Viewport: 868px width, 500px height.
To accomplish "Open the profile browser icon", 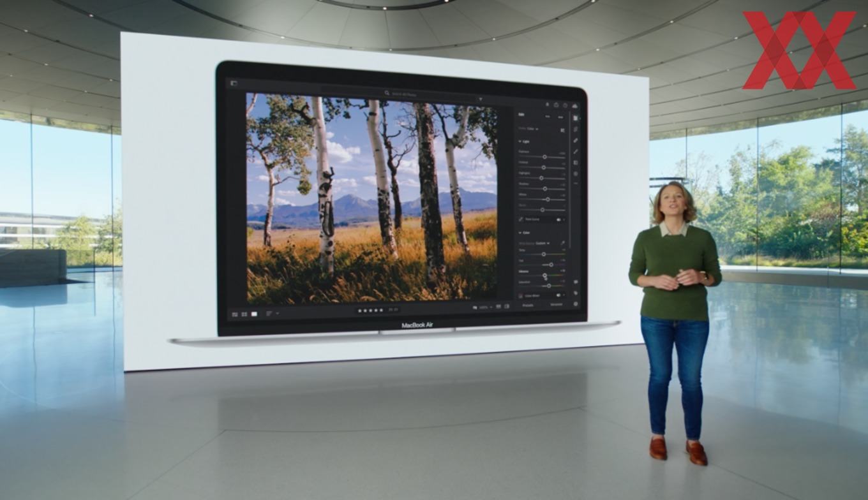I will pyautogui.click(x=562, y=130).
